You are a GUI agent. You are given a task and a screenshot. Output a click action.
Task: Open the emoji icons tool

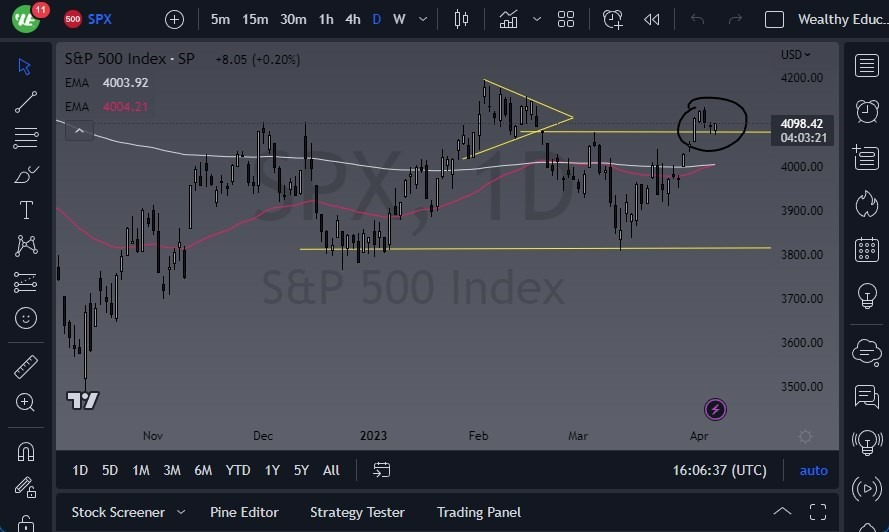click(26, 318)
